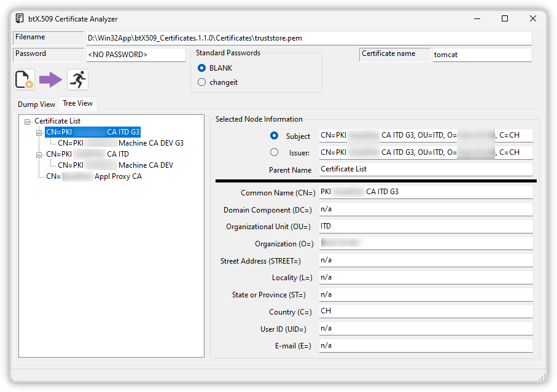The width and height of the screenshot is (557, 392).
Task: Select the Appl Proxy CA certificate
Action: click(x=94, y=176)
